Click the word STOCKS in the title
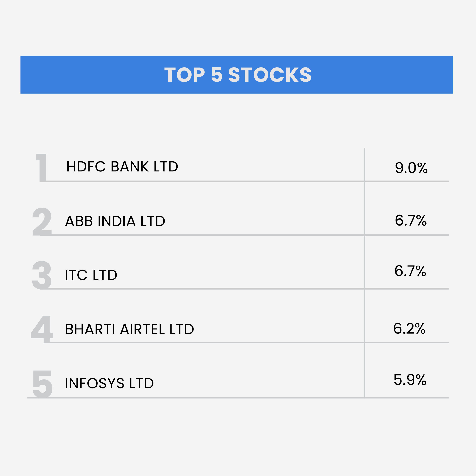 point(270,75)
